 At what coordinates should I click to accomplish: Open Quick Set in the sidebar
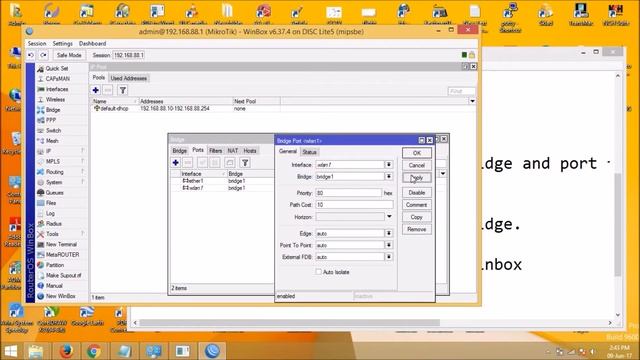56,69
